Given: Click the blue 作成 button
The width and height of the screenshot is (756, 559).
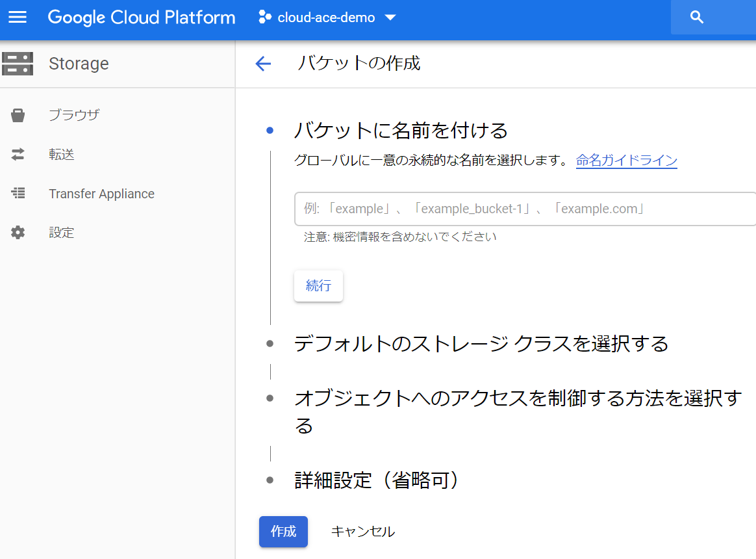Looking at the screenshot, I should 283,532.
